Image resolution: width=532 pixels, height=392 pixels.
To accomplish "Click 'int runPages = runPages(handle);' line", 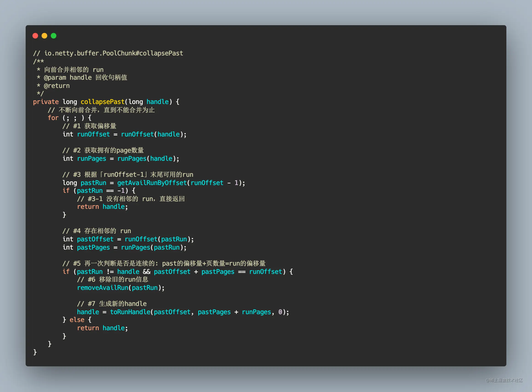I will click(x=121, y=158).
